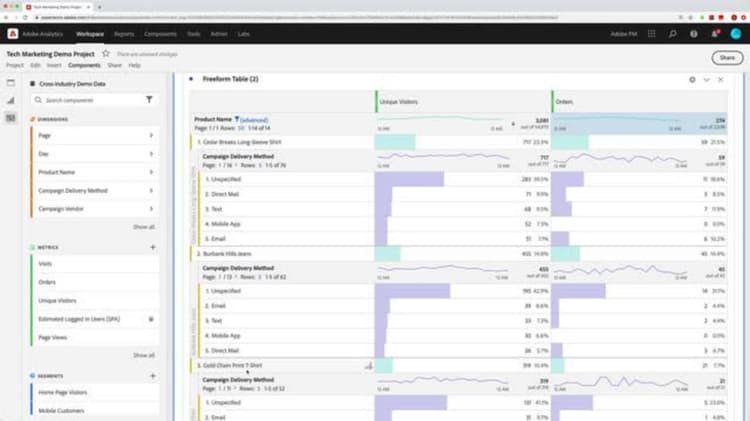Open the Share menu item
The width and height of the screenshot is (750, 421).
114,65
